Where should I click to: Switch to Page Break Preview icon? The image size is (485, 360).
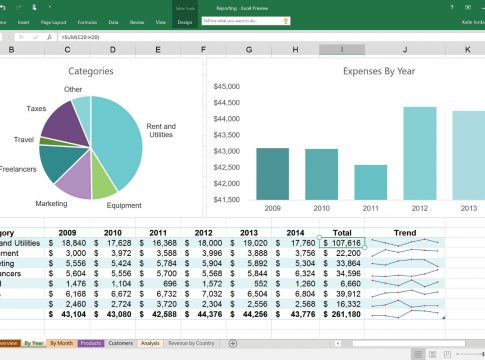(447, 354)
